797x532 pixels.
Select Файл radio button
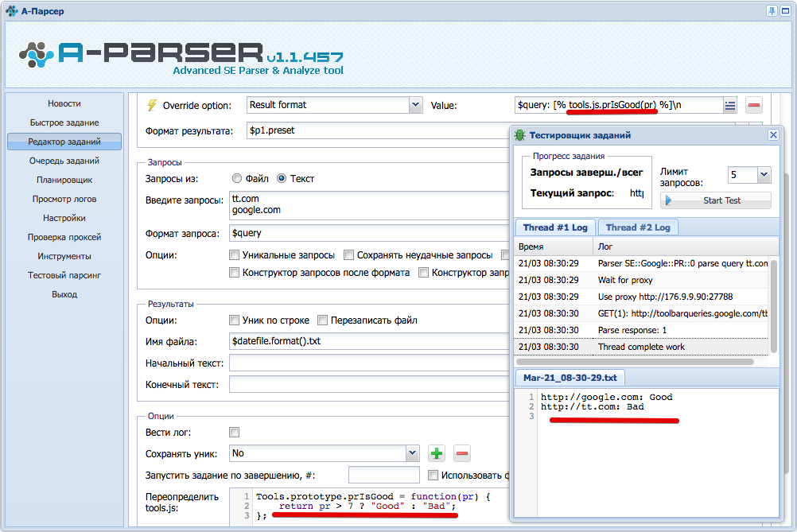[237, 178]
